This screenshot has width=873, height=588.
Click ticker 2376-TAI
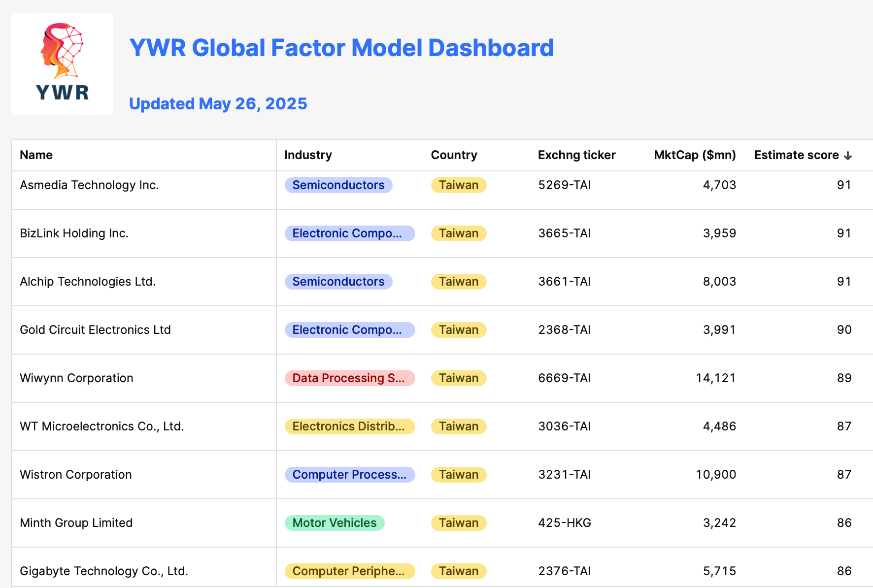point(565,571)
